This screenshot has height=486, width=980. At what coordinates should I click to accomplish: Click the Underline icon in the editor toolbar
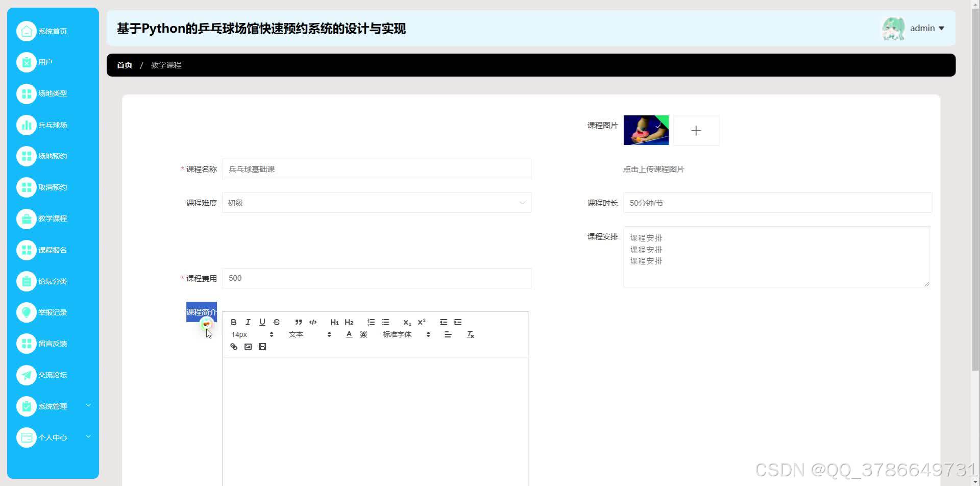262,322
